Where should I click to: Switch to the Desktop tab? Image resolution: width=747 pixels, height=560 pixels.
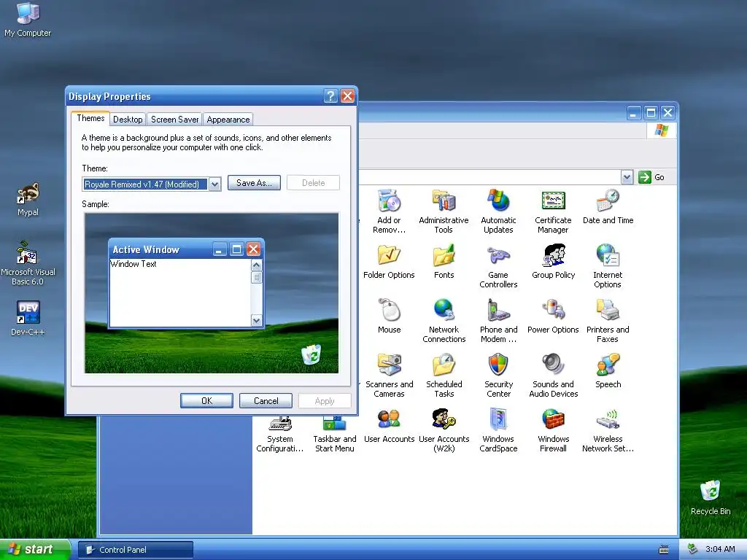(x=128, y=120)
